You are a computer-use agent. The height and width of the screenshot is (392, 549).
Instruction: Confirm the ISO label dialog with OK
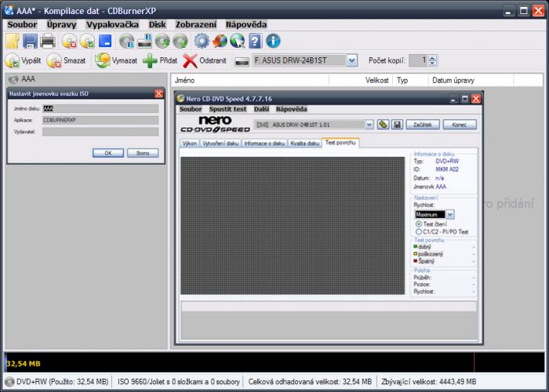(x=108, y=153)
